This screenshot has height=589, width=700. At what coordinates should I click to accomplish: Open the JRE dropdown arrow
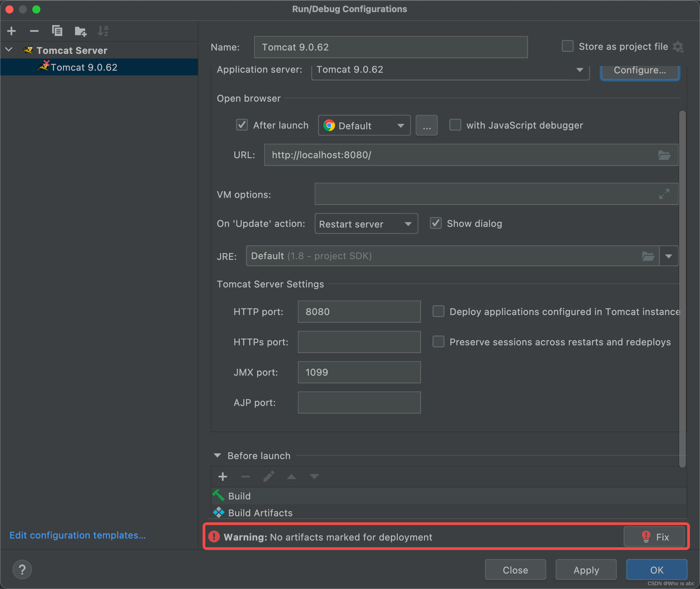coord(669,256)
